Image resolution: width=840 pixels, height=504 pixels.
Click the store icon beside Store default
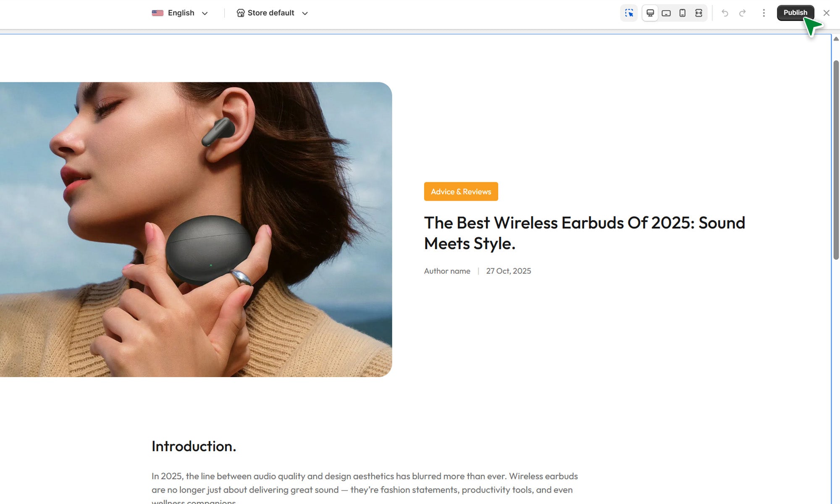click(241, 13)
